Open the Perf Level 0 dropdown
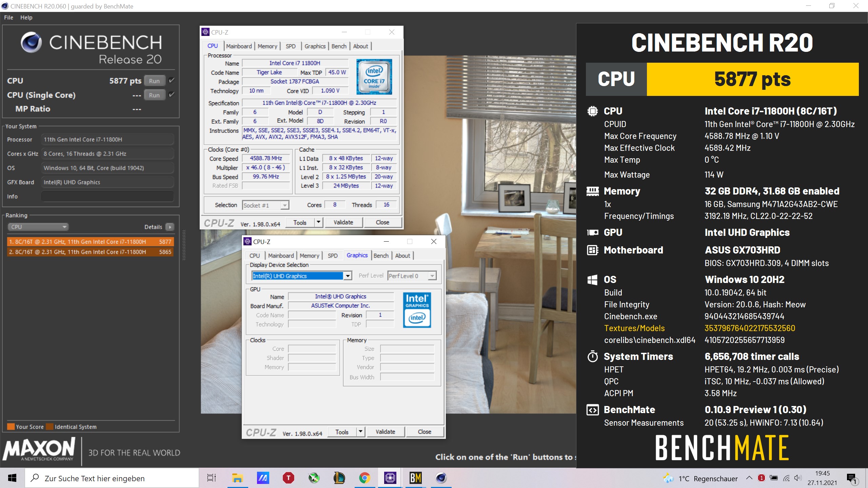The image size is (868, 488). click(x=412, y=276)
